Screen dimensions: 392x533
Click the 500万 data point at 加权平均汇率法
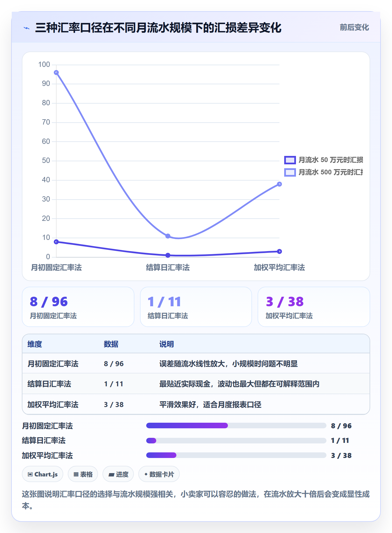pyautogui.click(x=279, y=184)
